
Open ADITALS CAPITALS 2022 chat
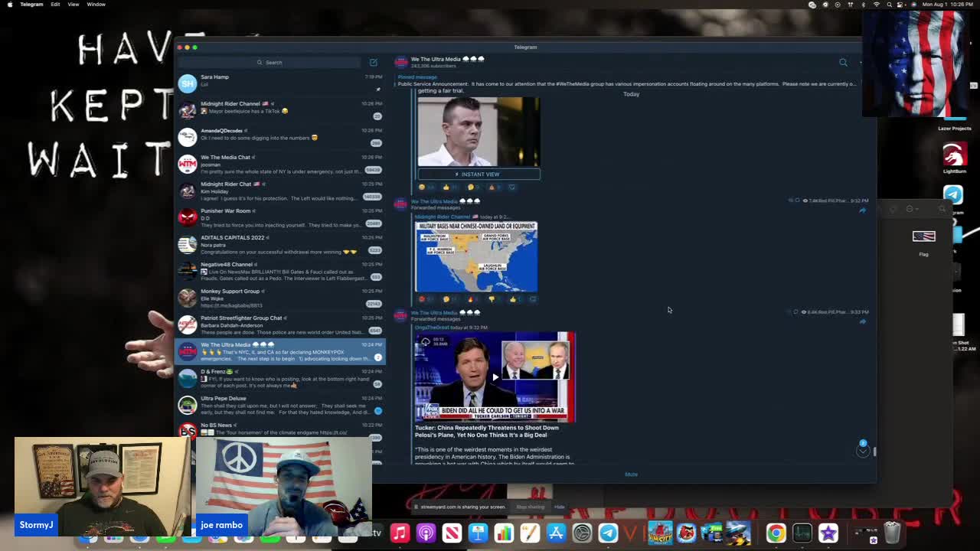(280, 243)
